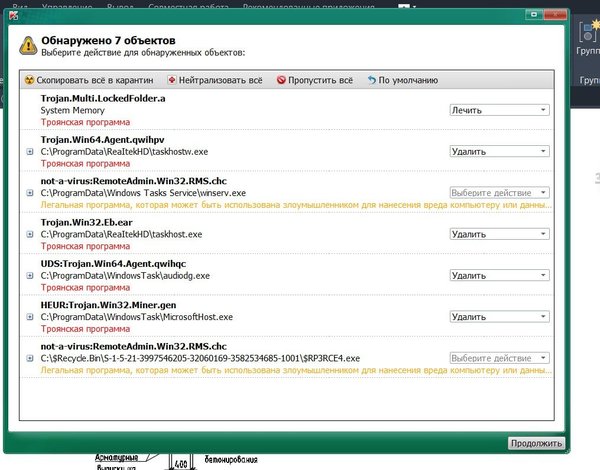Expand the audiodg.exe file entry
Screen dimensions: 600x470
pos(30,275)
